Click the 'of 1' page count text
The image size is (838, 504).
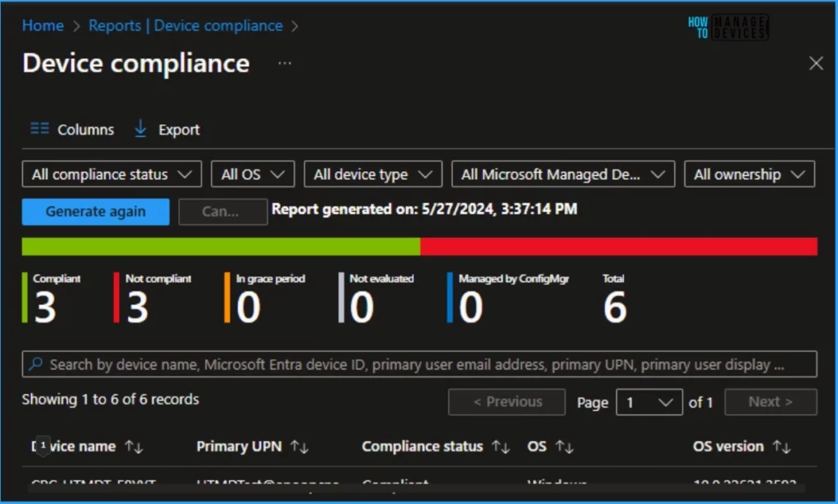coord(701,403)
